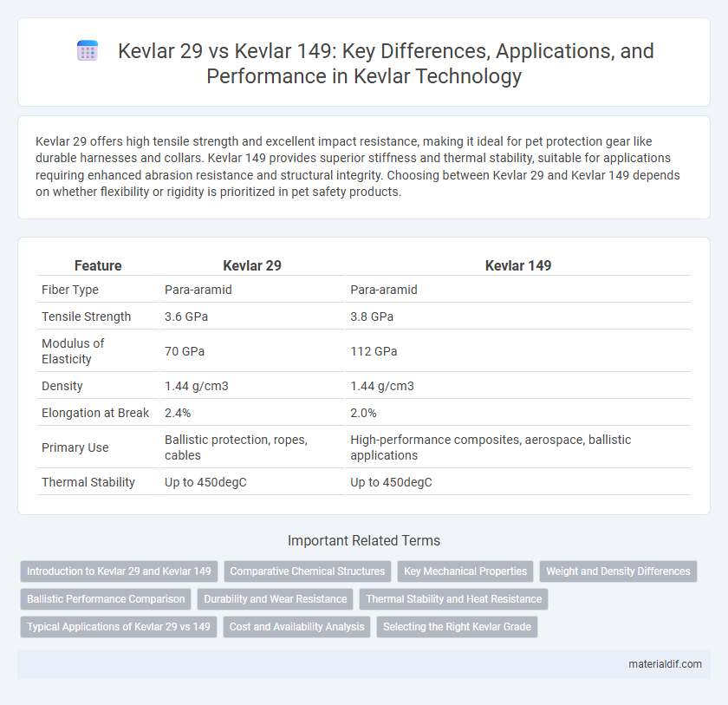Click the '70 GPa' cell
This screenshot has width=728, height=705.
click(252, 351)
